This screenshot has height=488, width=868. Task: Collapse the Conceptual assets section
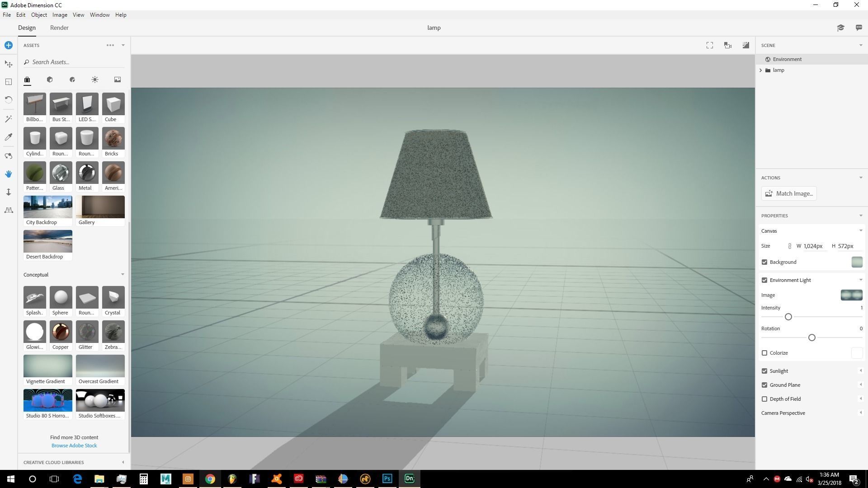click(123, 275)
